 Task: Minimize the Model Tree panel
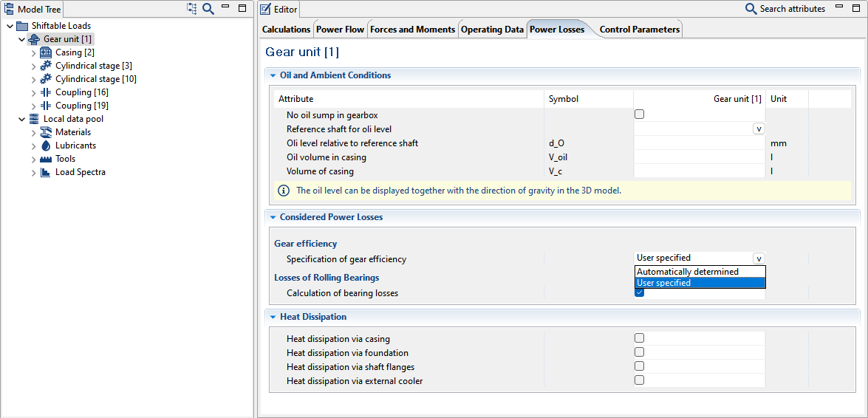pos(225,7)
